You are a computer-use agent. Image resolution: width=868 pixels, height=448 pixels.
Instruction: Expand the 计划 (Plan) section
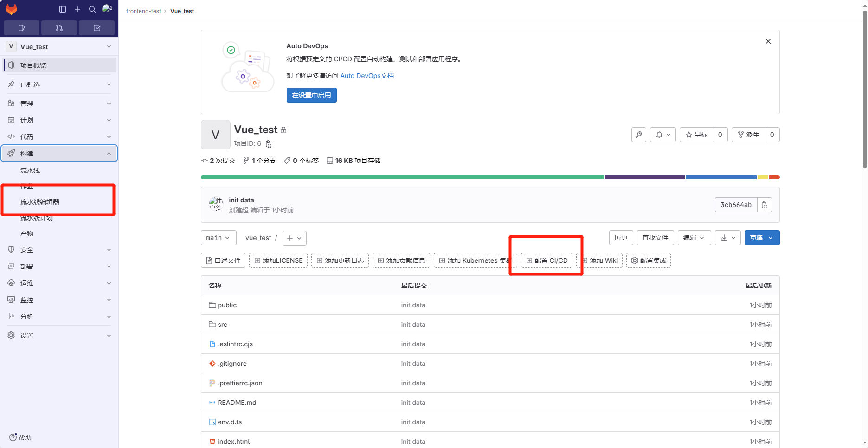(x=59, y=120)
